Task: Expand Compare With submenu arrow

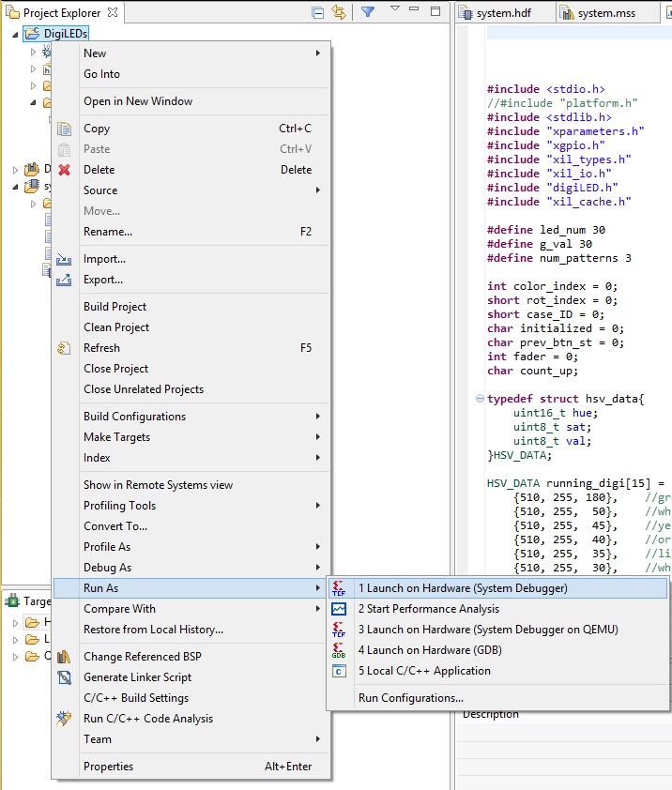Action: 317,609
